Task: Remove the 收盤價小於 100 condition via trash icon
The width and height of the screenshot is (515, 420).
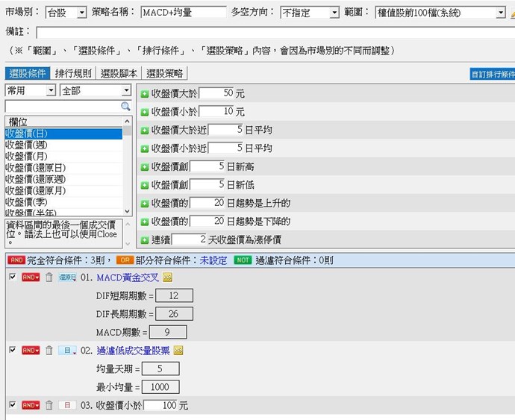Action: pos(49,405)
